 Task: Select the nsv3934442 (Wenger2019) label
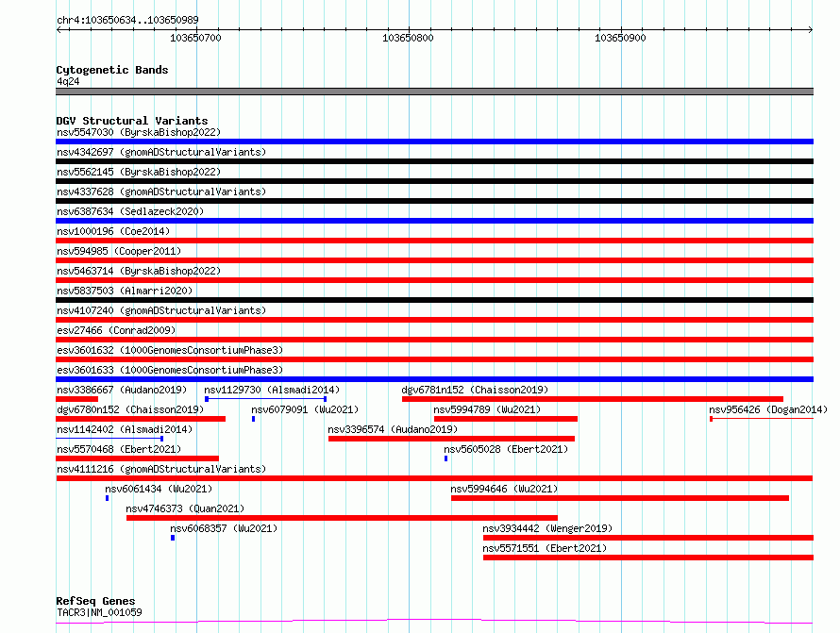[547, 528]
